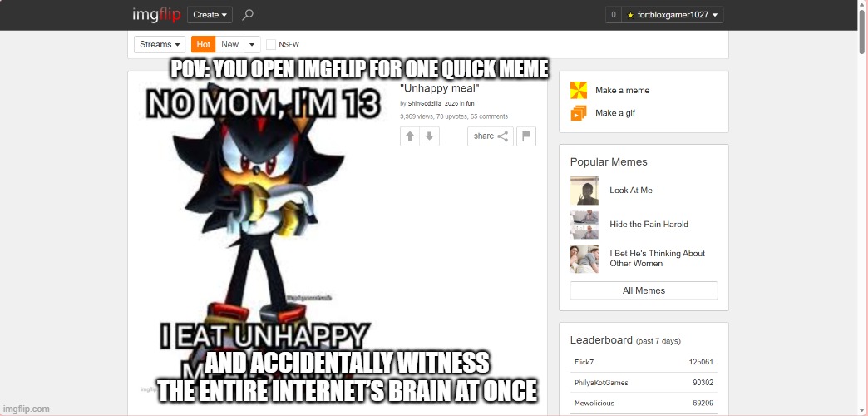Visit ShinGodzilla_2026's profile
Viewport: 868px width, 416px height.
click(433, 104)
